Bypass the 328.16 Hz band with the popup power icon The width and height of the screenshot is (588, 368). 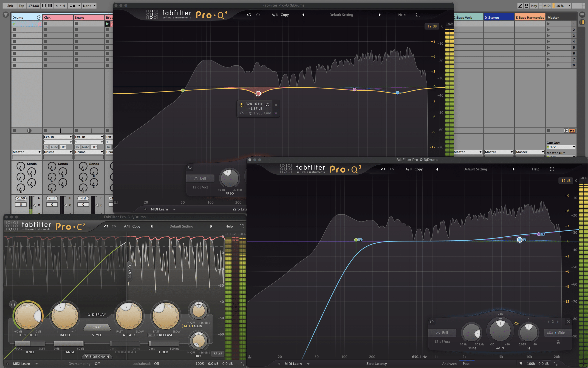242,105
